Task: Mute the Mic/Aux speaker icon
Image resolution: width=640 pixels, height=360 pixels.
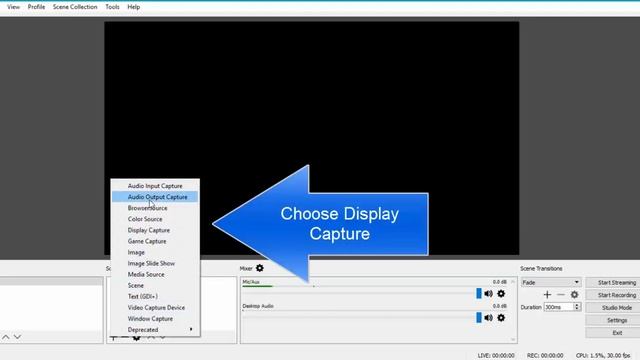Action: 489,293
